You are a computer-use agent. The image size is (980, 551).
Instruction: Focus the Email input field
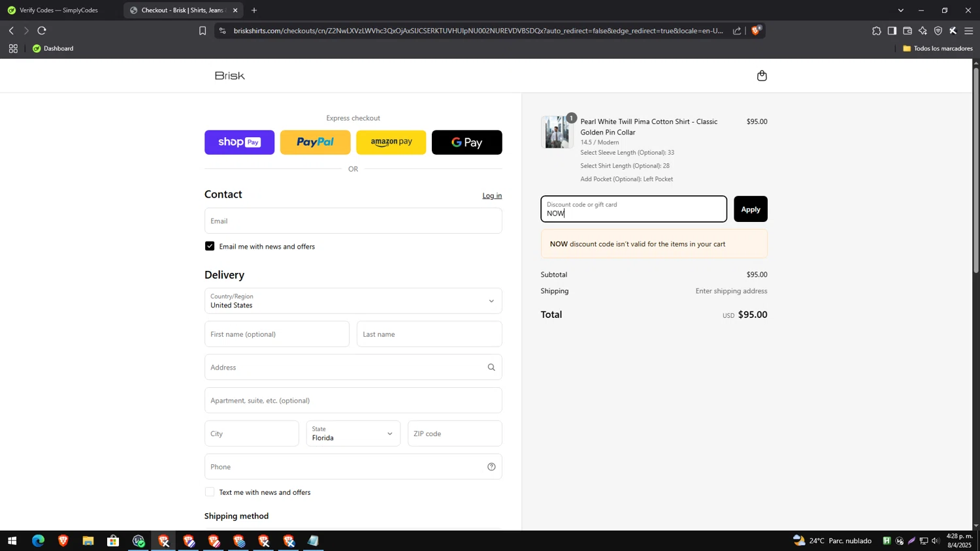pos(353,221)
